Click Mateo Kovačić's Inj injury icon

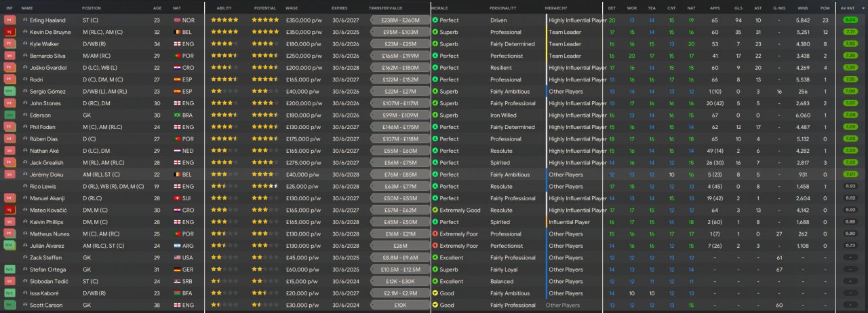click(9, 210)
